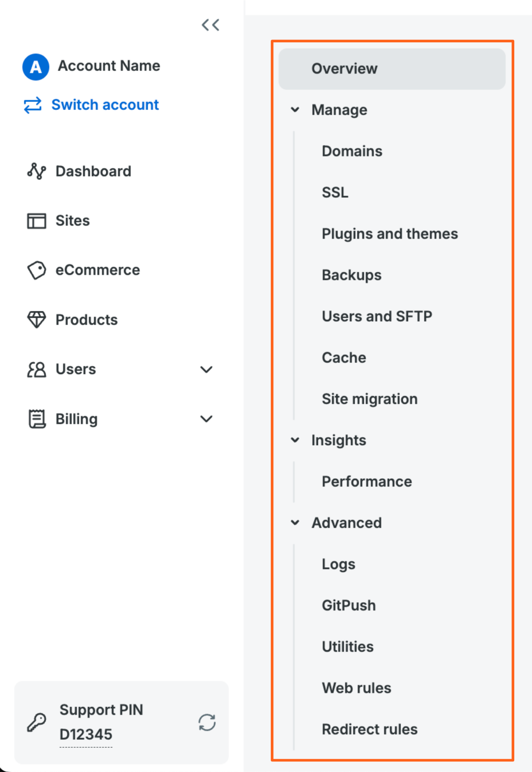Viewport: 532px width, 772px height.
Task: Expand the Users submenu chevron
Action: (x=206, y=370)
